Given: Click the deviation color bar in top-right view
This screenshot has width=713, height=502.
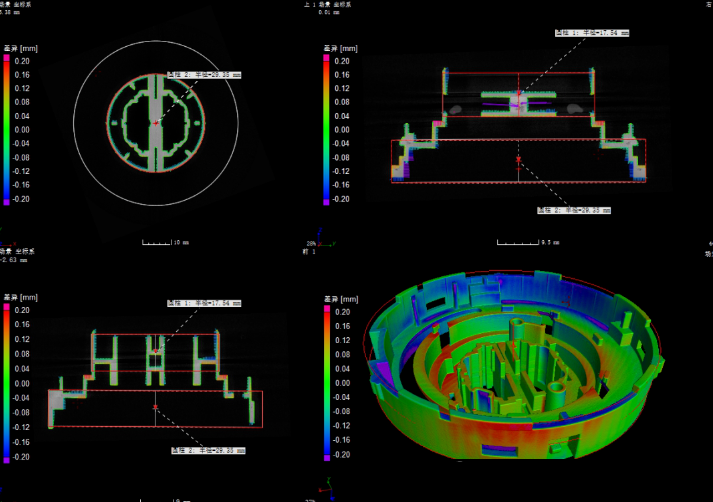Looking at the screenshot, I should [x=326, y=130].
